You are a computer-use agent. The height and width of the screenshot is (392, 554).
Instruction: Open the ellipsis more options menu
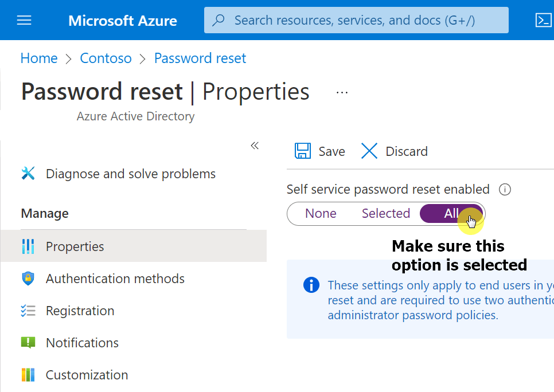click(x=342, y=92)
